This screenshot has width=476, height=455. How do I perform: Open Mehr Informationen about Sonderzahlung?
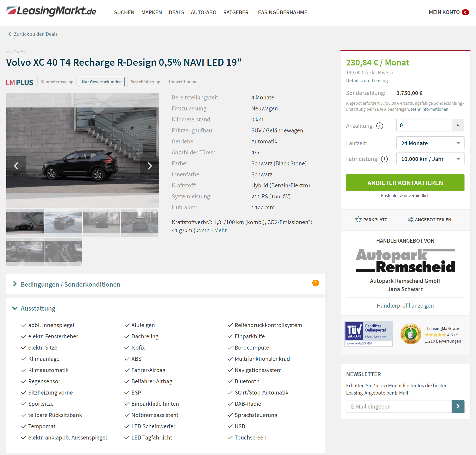point(430,109)
